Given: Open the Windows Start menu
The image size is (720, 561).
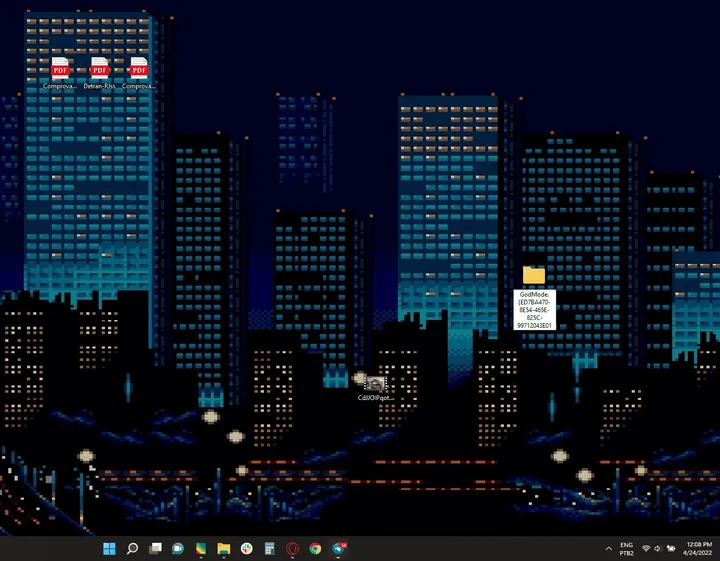Looking at the screenshot, I should (x=109, y=549).
